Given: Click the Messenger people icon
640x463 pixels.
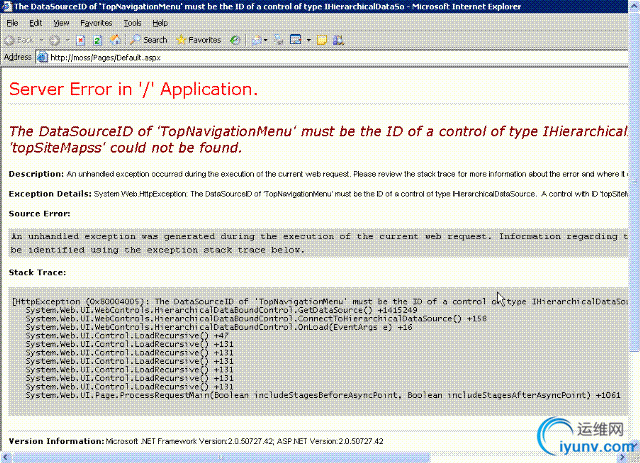Looking at the screenshot, I should pyautogui.click(x=338, y=40).
